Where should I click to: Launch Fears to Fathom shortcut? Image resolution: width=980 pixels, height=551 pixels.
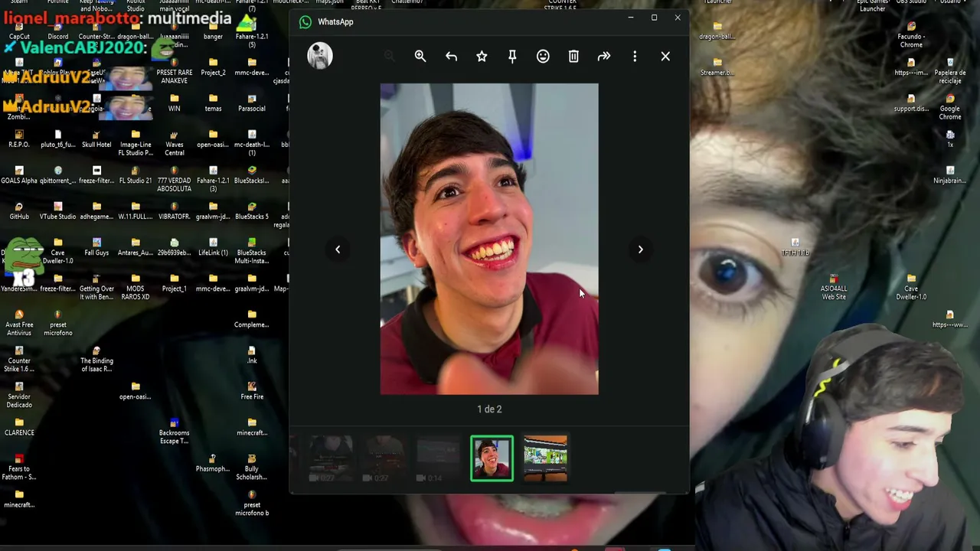pos(19,466)
